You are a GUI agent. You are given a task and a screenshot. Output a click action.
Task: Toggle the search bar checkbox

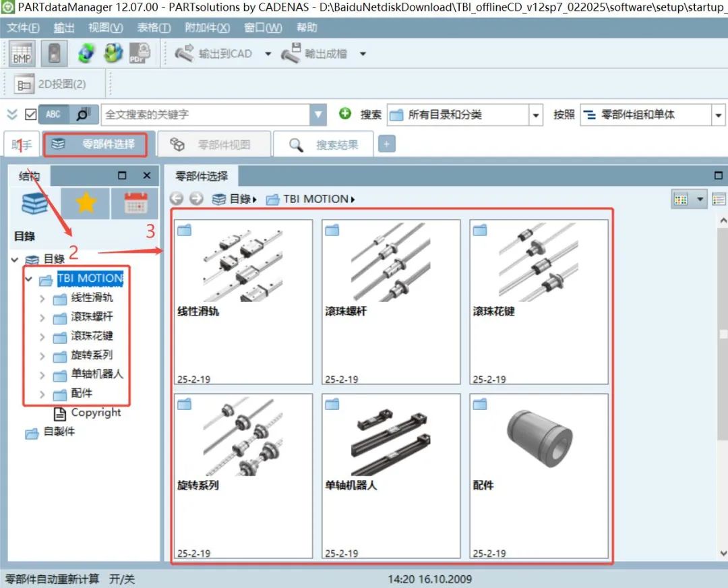tap(30, 114)
